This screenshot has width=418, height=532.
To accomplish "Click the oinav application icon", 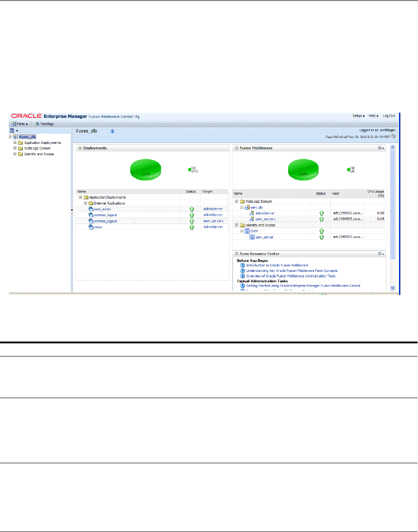I will 91,227.
